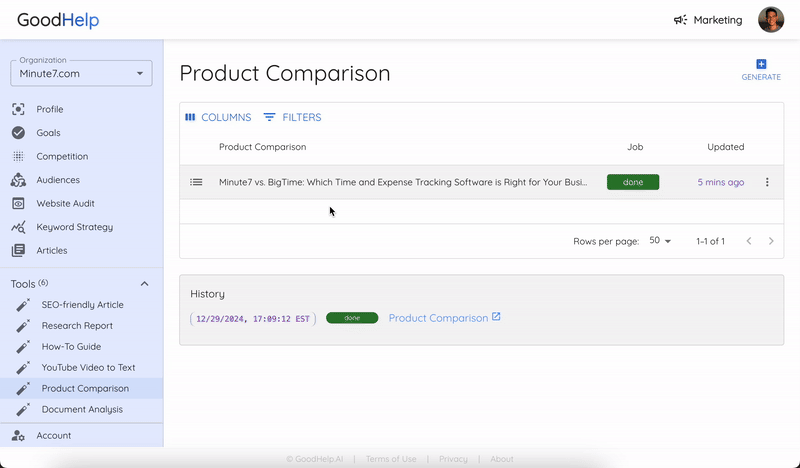The height and width of the screenshot is (468, 800).
Task: Click the '5 mins ago' updated cell
Action: point(721,182)
